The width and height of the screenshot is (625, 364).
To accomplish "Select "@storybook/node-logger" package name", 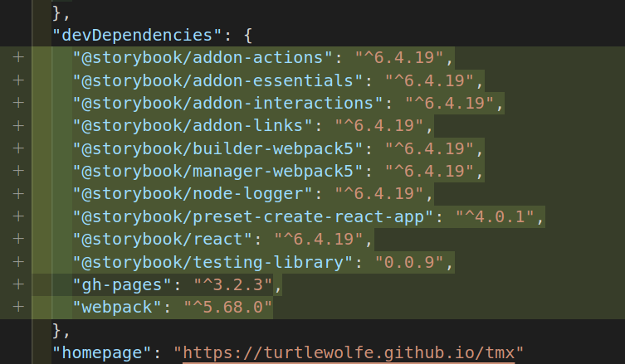I will coord(192,194).
